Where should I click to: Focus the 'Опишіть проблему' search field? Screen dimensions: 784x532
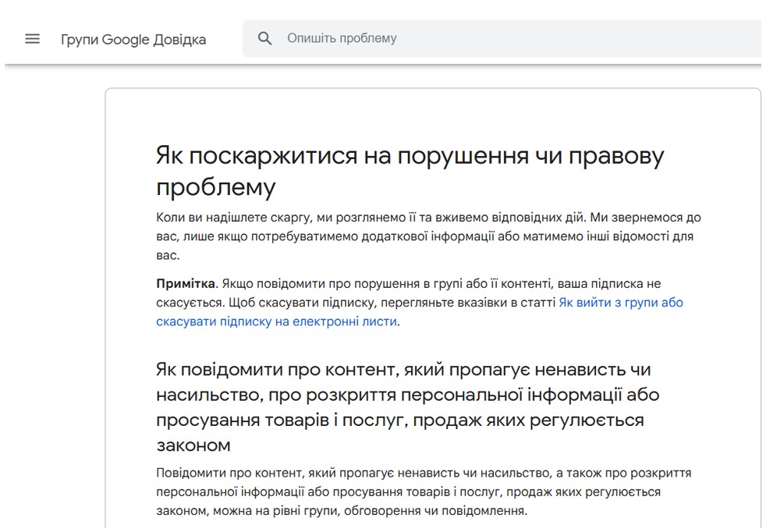[x=468, y=38]
